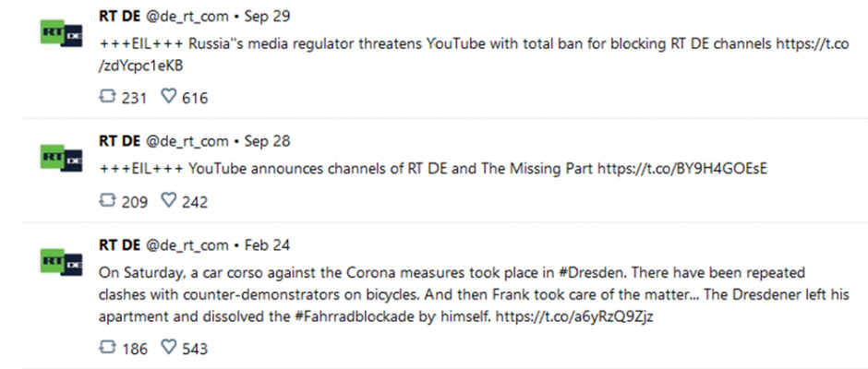Image resolution: width=868 pixels, height=369 pixels.
Task: Open @de_rt_com handle on Feb 24 tweet
Action: tap(187, 245)
